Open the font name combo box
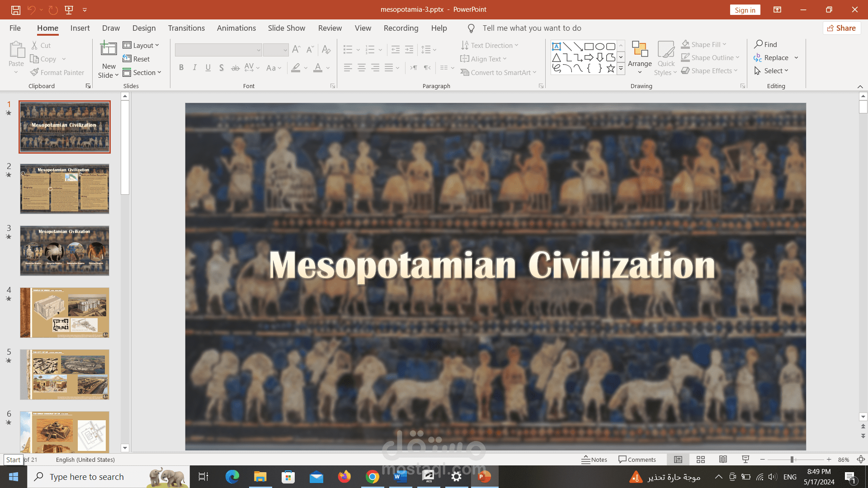This screenshot has width=868, height=488. tap(218, 50)
